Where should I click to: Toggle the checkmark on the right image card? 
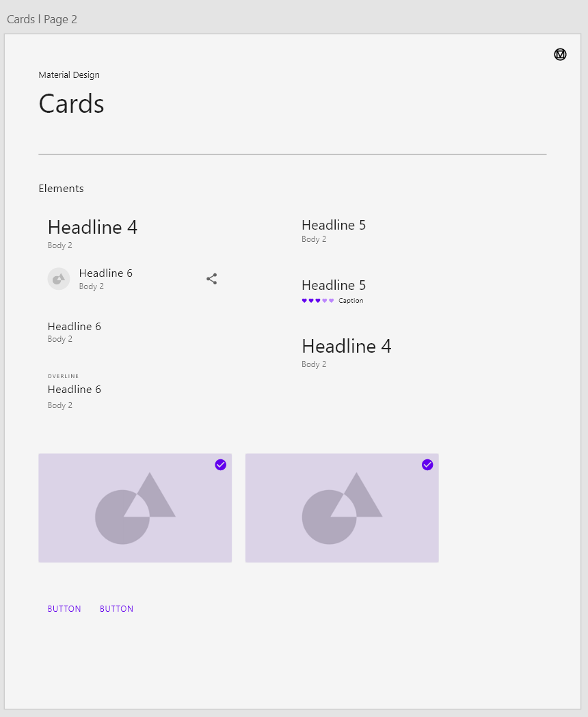(x=427, y=465)
